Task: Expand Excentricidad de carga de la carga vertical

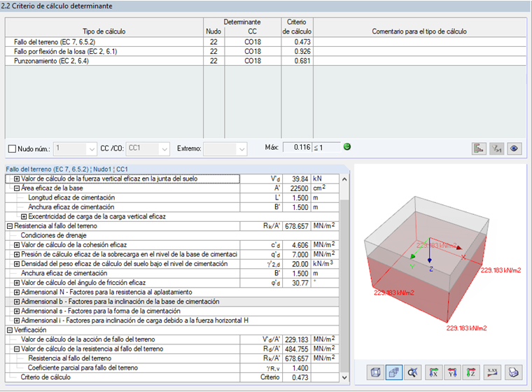Action: (x=24, y=216)
